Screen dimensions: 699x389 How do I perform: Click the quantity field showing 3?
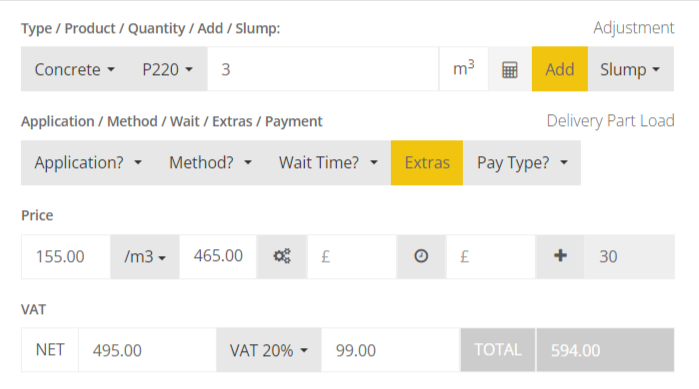[x=323, y=70]
